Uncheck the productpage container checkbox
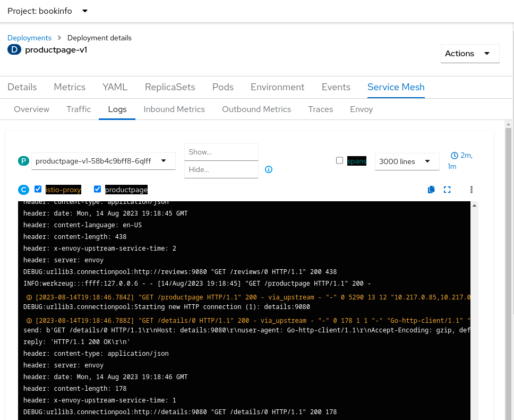The image size is (514, 420). coord(98,189)
